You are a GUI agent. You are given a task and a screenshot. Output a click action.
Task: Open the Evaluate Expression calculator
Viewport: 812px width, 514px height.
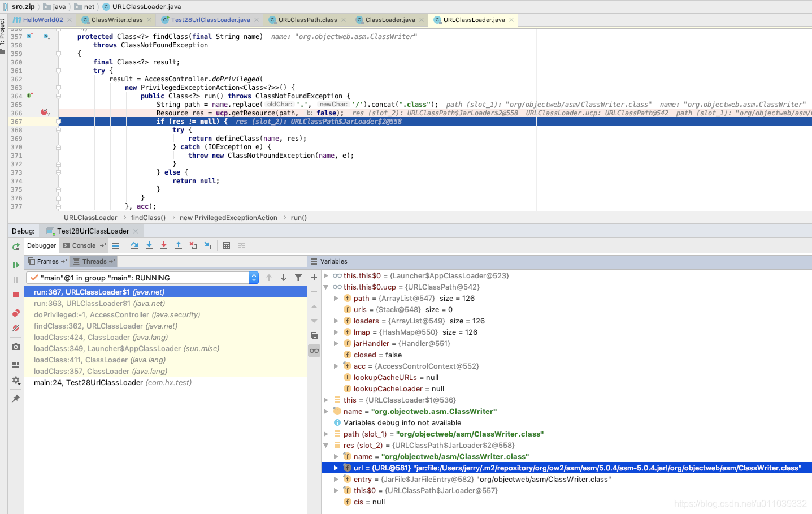click(x=227, y=245)
